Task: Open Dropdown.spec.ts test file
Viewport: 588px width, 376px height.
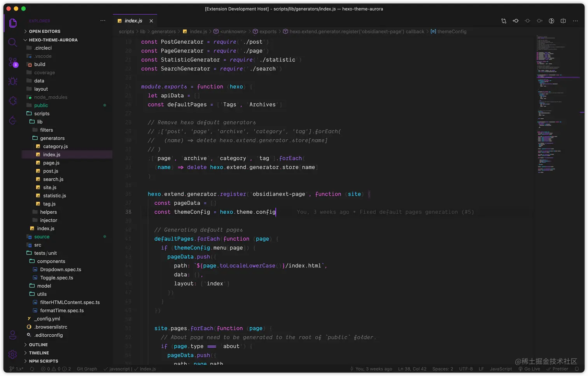Action: [x=60, y=270]
